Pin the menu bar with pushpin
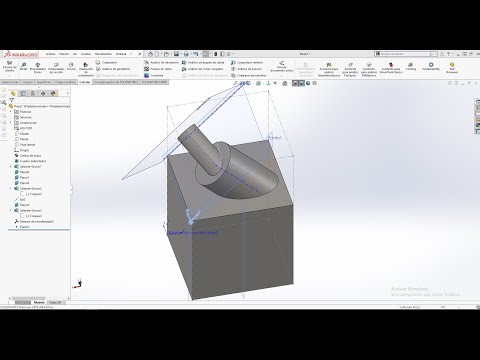 click(139, 54)
